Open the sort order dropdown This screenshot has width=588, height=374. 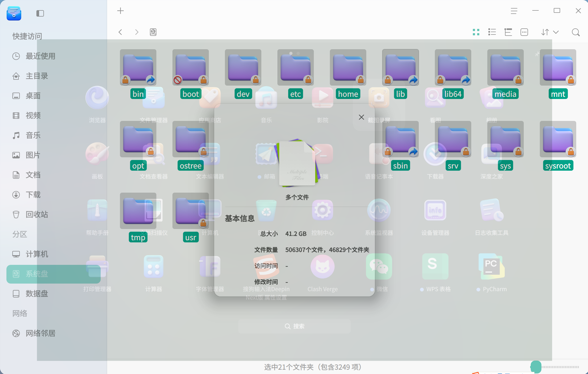pos(550,32)
